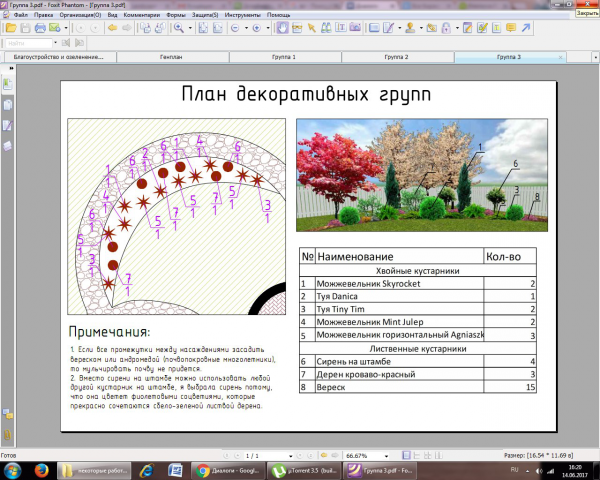Switch to the Генплан tab

[x=171, y=57]
